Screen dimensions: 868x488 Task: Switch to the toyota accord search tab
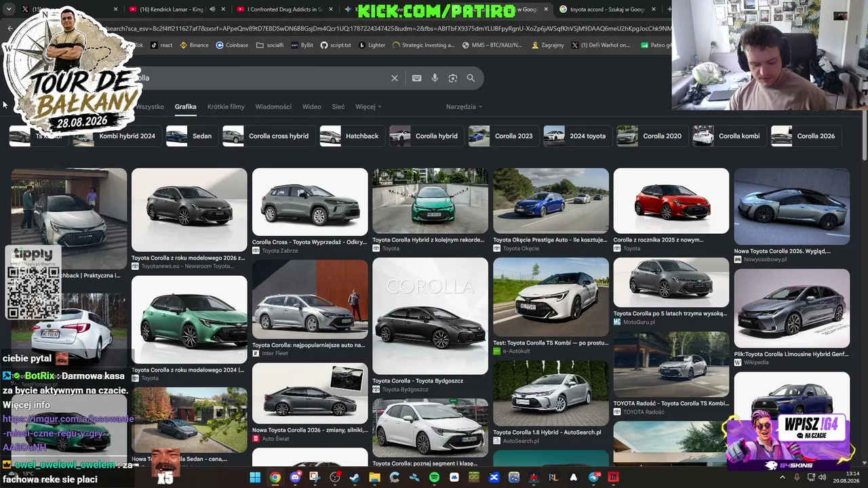tap(607, 9)
